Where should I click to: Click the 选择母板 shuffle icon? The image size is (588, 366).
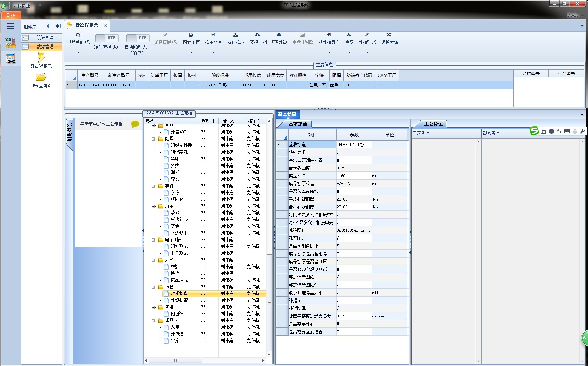point(389,35)
